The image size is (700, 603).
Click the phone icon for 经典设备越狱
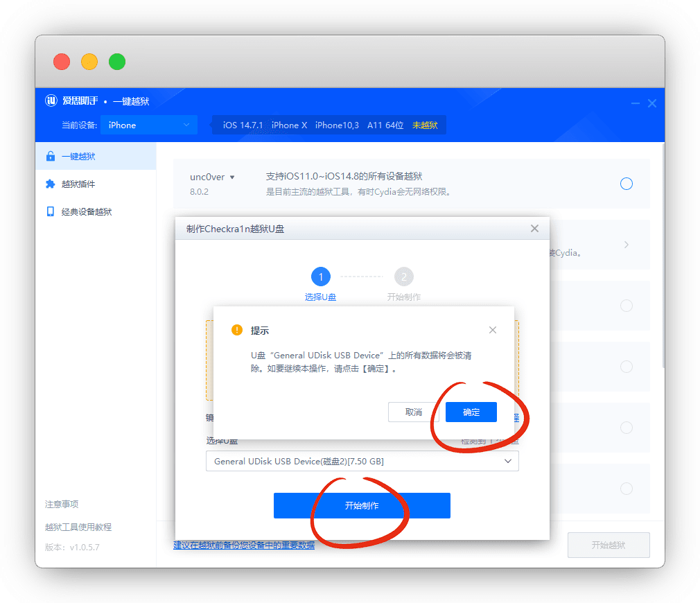point(50,212)
